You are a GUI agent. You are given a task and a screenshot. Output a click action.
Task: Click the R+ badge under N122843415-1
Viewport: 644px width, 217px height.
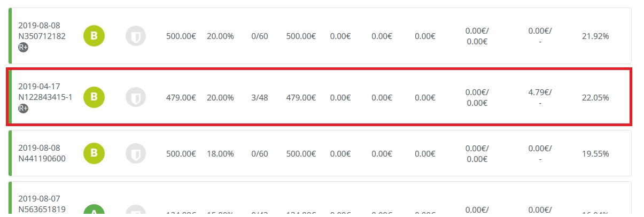pyautogui.click(x=23, y=108)
